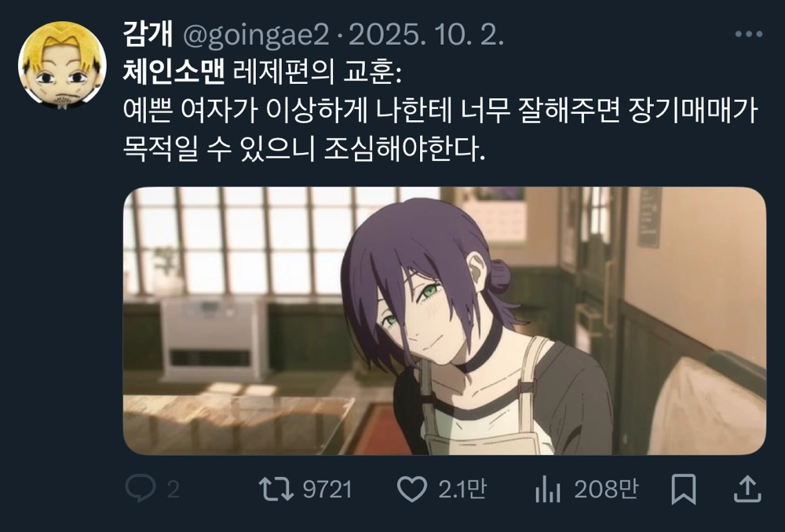The height and width of the screenshot is (532, 785).
Task: Click the 208만 view count
Action: (606, 489)
